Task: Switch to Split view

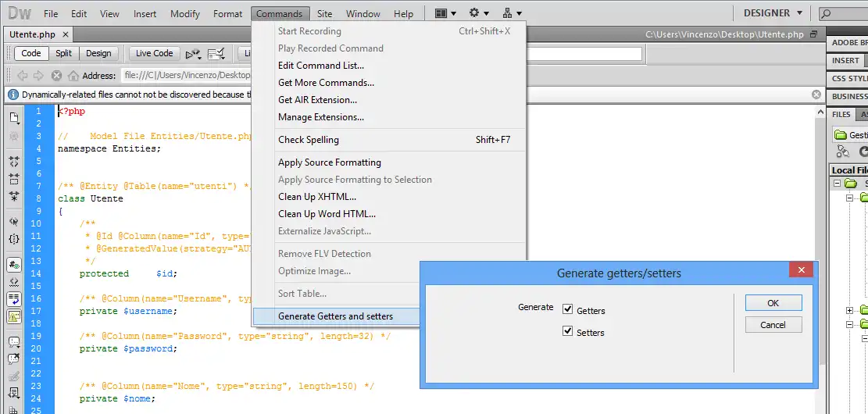Action: [63, 53]
